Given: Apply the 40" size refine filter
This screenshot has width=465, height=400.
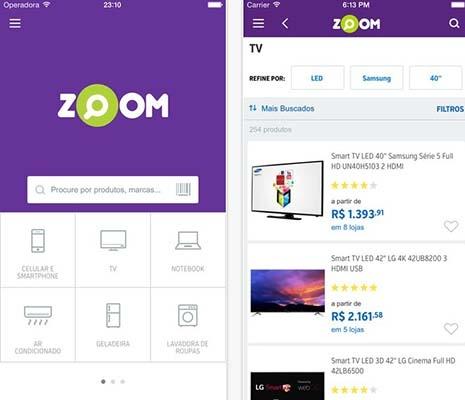Looking at the screenshot, I should pos(435,78).
